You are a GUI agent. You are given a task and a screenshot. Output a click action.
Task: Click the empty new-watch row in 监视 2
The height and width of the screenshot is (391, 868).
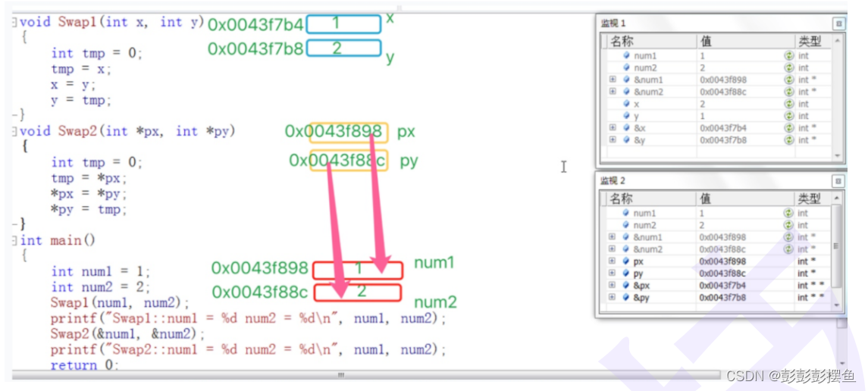tap(718, 308)
